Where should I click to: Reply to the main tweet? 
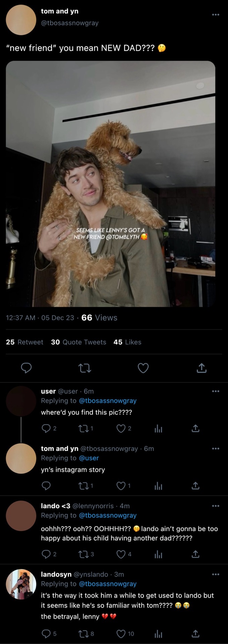(x=26, y=368)
